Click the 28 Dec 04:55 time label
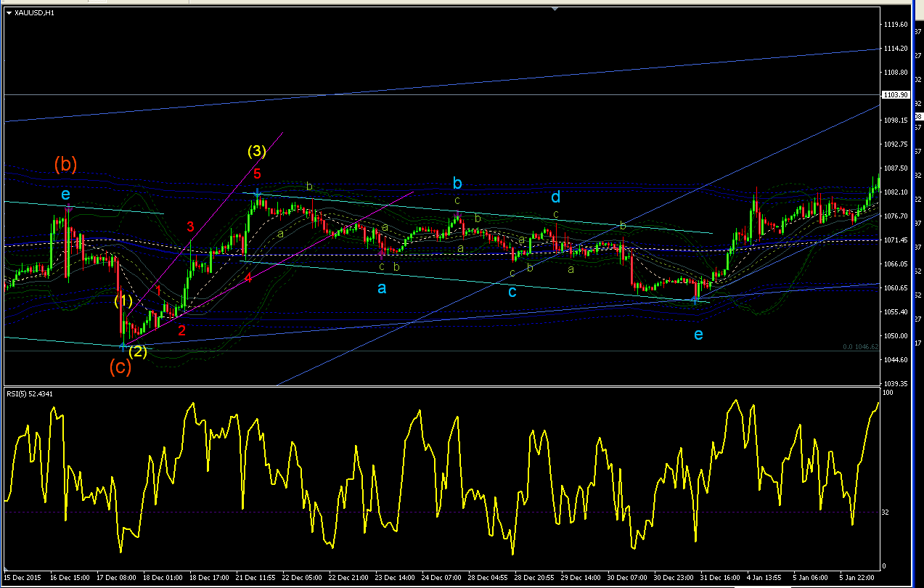The width and height of the screenshot is (924, 588). (x=489, y=578)
